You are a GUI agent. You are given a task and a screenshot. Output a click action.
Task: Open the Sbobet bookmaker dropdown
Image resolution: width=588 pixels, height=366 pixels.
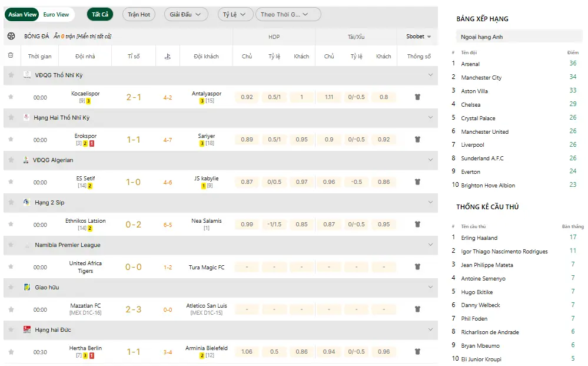pos(418,37)
